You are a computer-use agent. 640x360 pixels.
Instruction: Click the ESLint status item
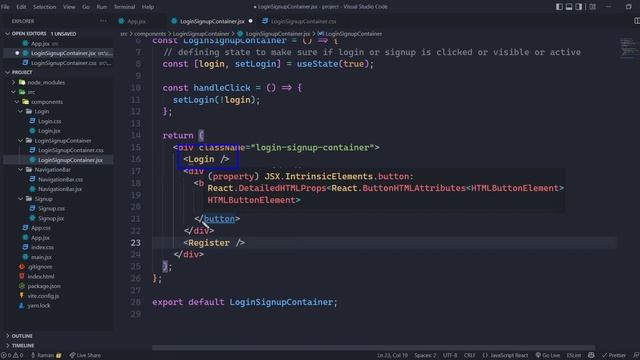tap(573, 356)
